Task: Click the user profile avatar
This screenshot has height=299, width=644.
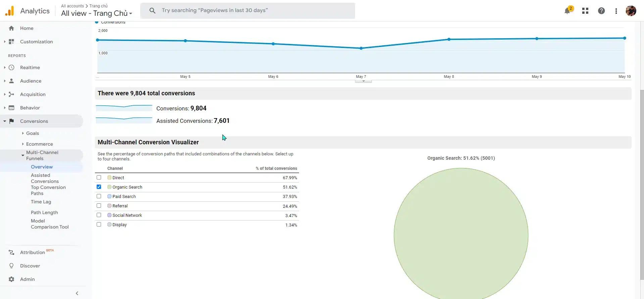Action: click(x=631, y=11)
